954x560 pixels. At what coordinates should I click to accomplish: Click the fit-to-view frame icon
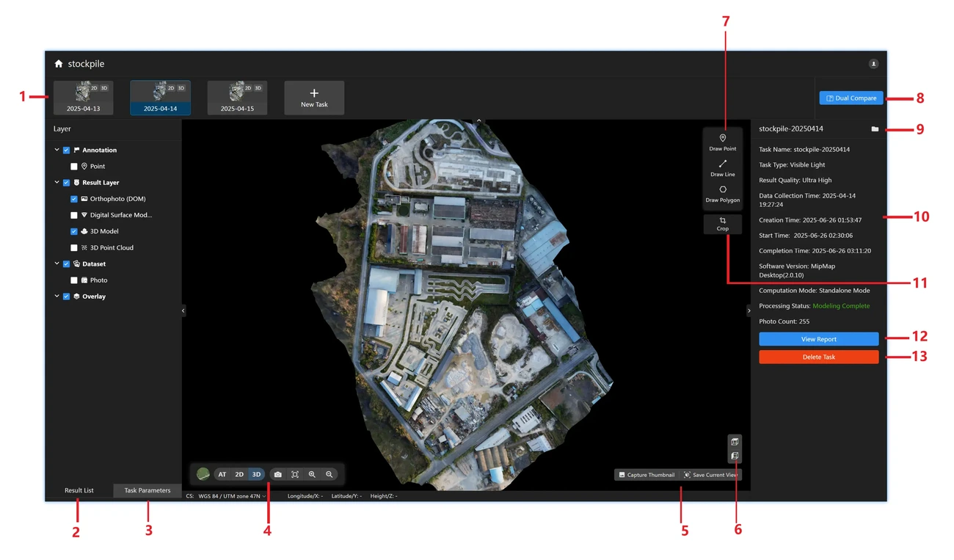295,475
